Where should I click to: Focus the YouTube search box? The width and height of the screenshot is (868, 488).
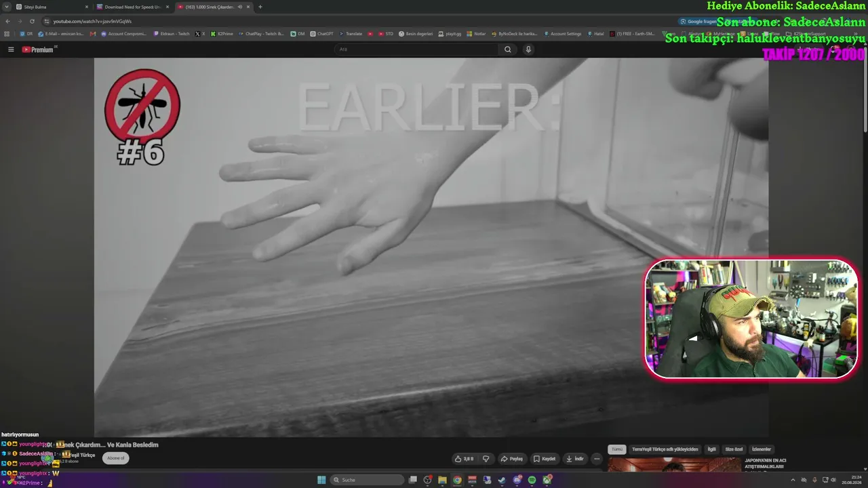click(417, 49)
